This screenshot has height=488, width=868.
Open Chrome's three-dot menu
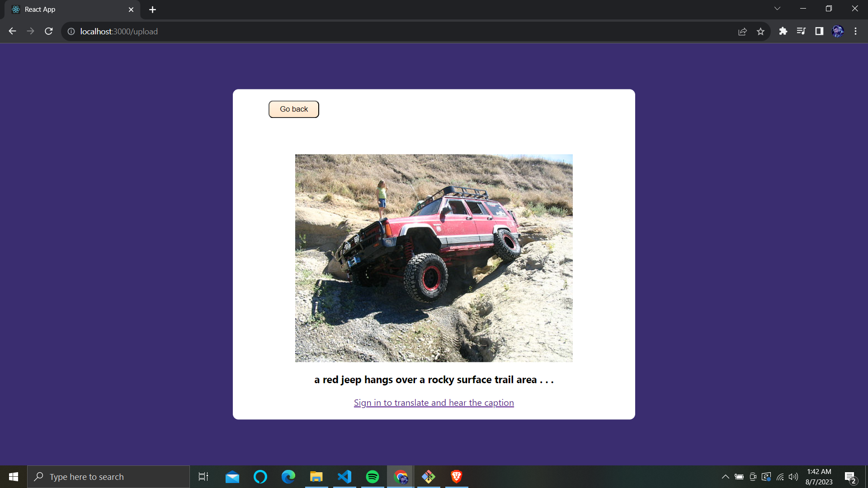pos(856,31)
